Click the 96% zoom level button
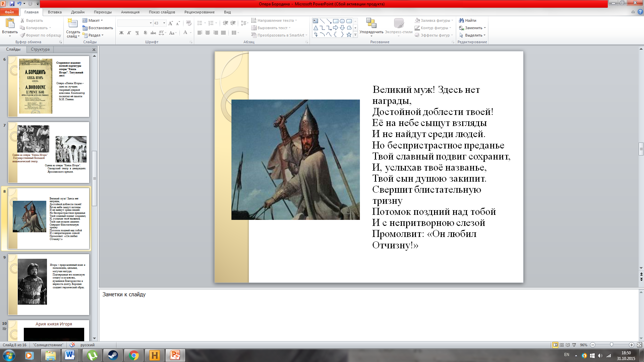Viewport: 644px width, 362px height. coord(584,345)
